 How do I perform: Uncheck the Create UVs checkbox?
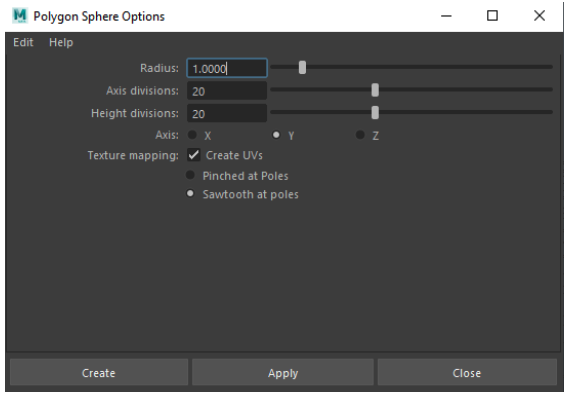click(194, 155)
